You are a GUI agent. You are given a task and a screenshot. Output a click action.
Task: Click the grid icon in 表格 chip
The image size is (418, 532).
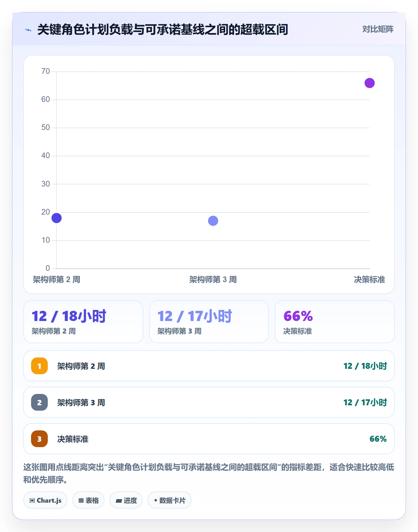pos(81,500)
